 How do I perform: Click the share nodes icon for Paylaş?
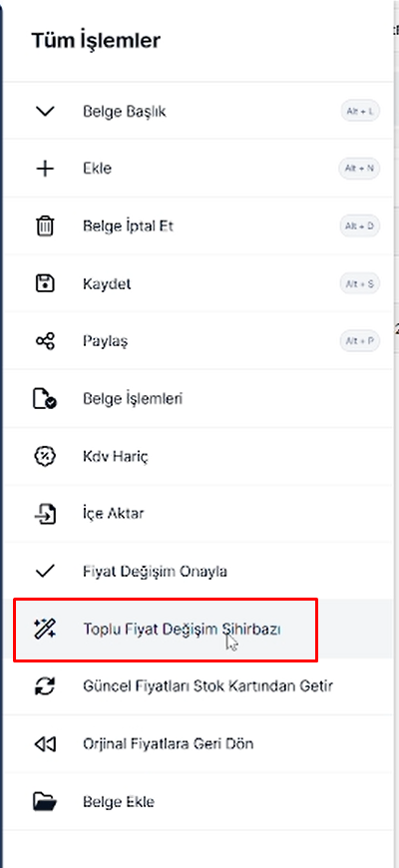pos(45,341)
